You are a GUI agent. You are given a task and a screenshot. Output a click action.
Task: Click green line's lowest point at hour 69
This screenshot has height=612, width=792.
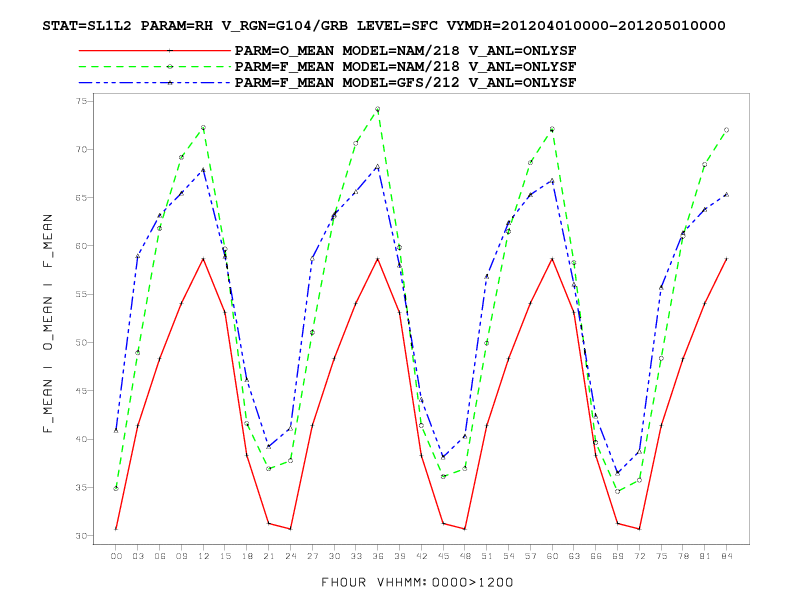tap(617, 491)
